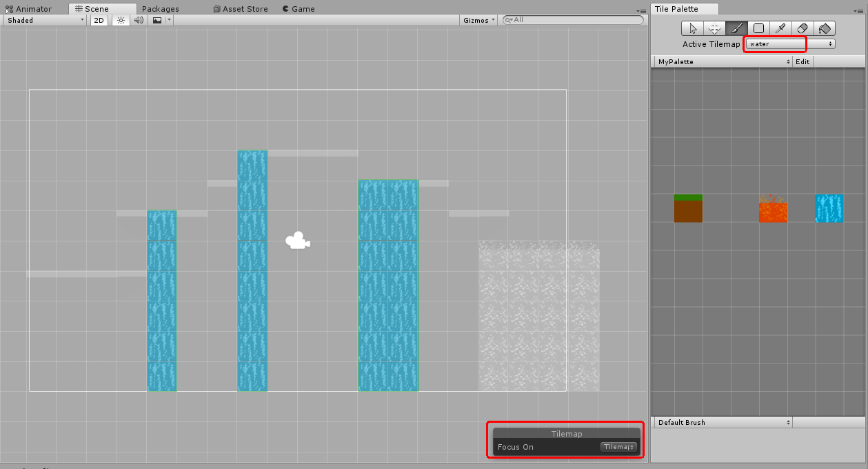Pick the box fill tile tool

(758, 28)
